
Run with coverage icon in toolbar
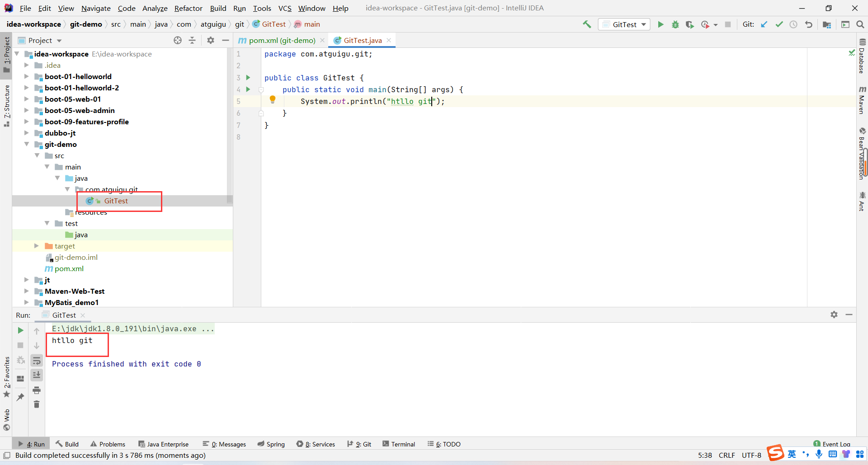click(689, 24)
